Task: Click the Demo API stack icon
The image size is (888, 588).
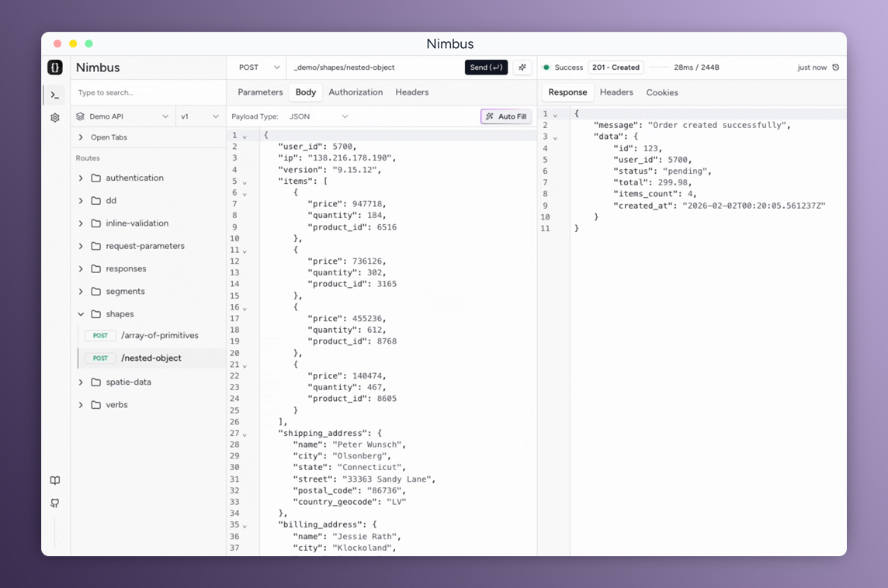Action: coord(81,116)
